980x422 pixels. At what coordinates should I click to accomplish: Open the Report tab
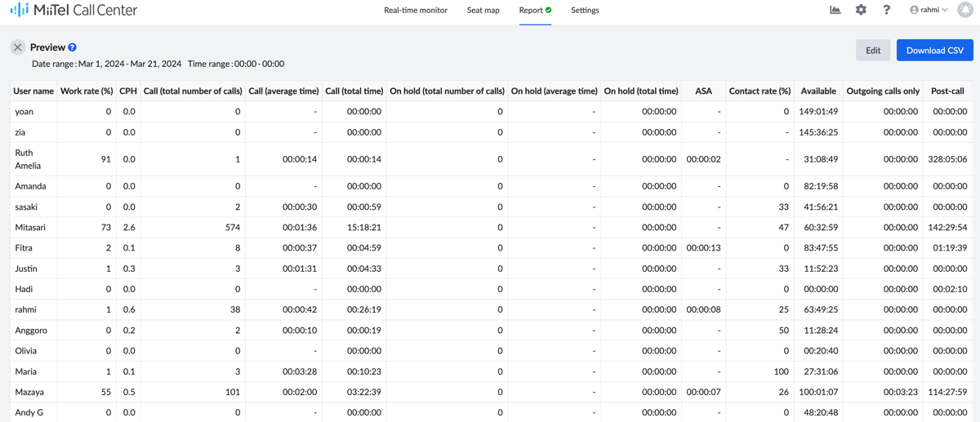tap(535, 11)
